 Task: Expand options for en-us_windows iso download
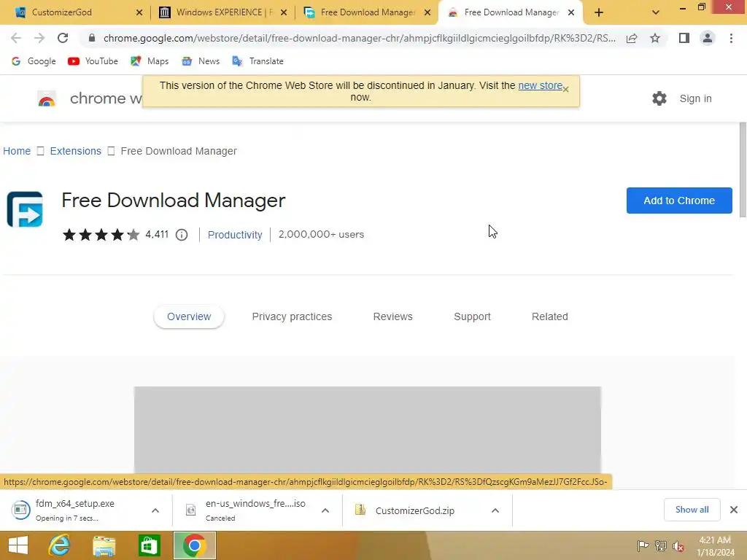[325, 510]
